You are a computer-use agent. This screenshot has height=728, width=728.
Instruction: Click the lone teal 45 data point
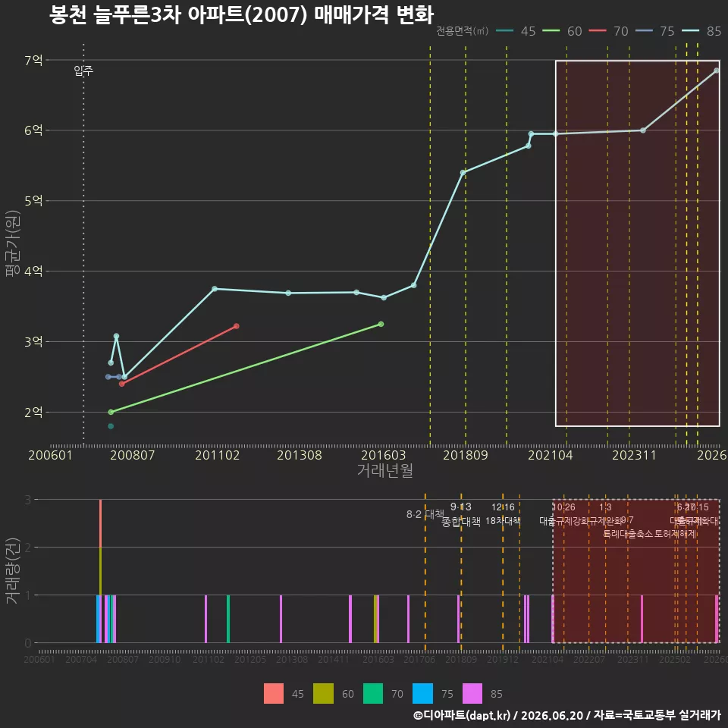tap(111, 426)
